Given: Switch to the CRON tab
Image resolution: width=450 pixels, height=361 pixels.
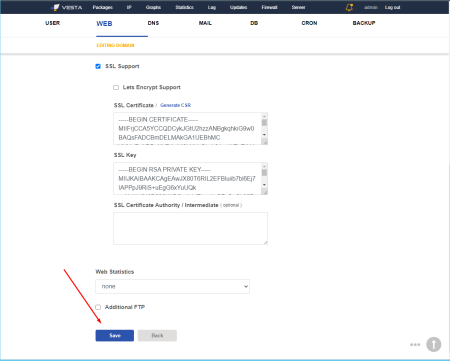Looking at the screenshot, I should click(x=309, y=23).
